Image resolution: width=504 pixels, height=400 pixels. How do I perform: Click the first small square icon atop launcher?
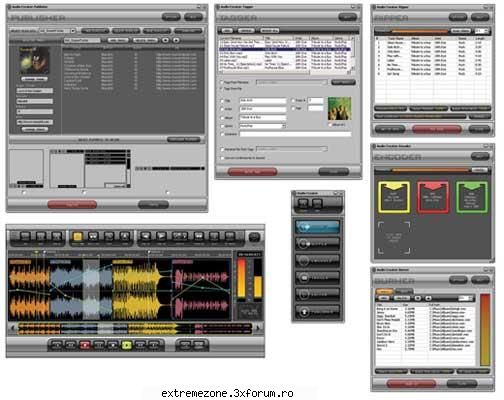pyautogui.click(x=303, y=203)
